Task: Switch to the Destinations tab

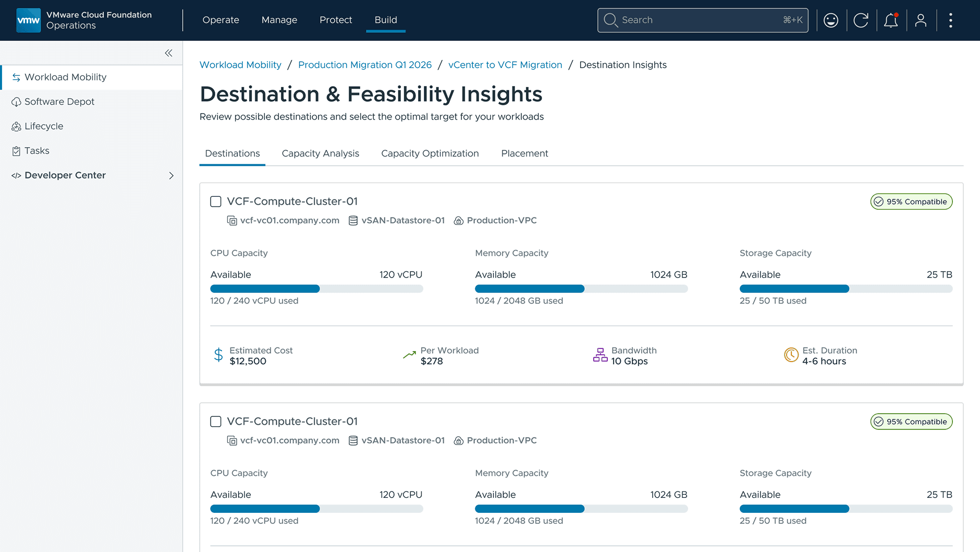Action: (232, 153)
